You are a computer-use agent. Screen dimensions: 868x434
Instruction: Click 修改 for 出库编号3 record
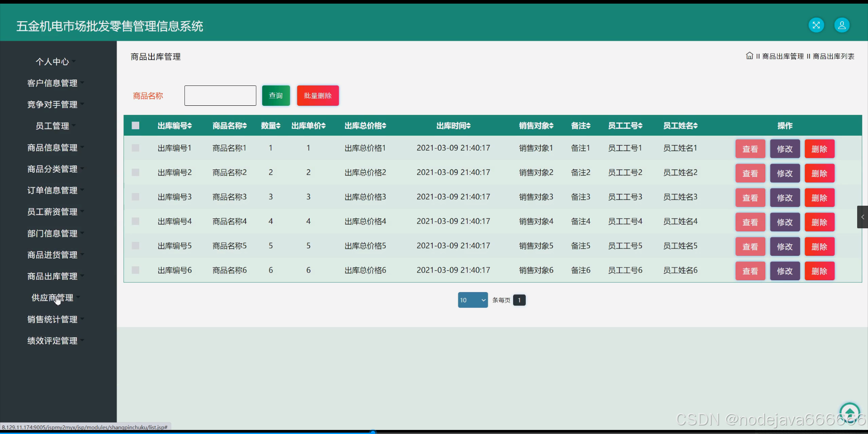(785, 198)
